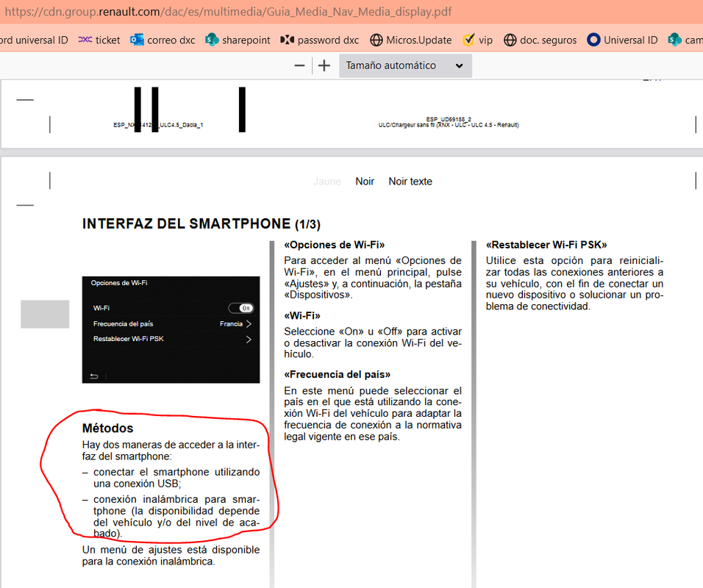The image size is (703, 588).
Task: Click the 'Métodos' heading
Action: pyautogui.click(x=107, y=428)
